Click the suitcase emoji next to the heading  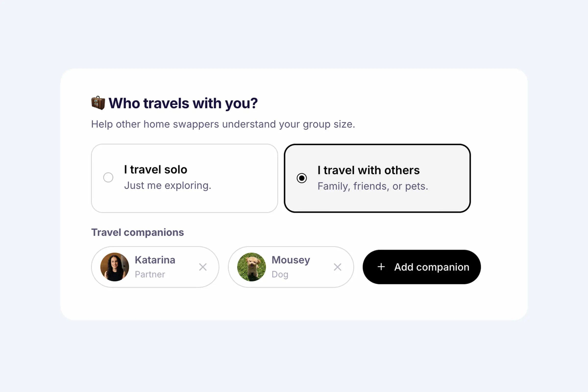tap(98, 103)
